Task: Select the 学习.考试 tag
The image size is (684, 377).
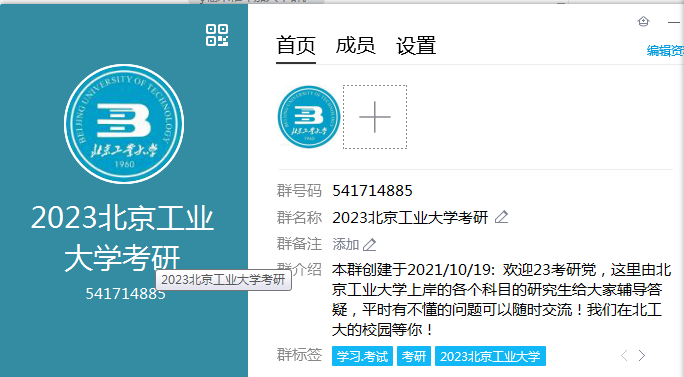Action: pyautogui.click(x=362, y=356)
